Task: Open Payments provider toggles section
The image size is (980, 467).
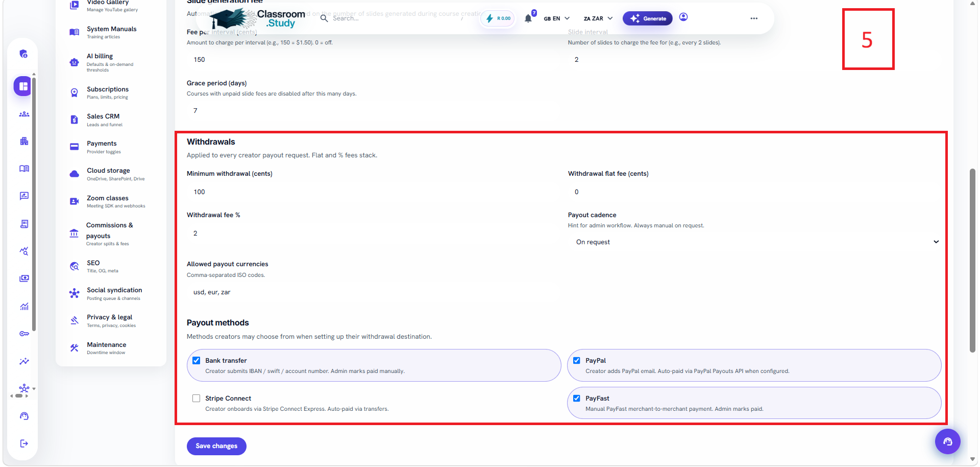Action: click(111, 147)
